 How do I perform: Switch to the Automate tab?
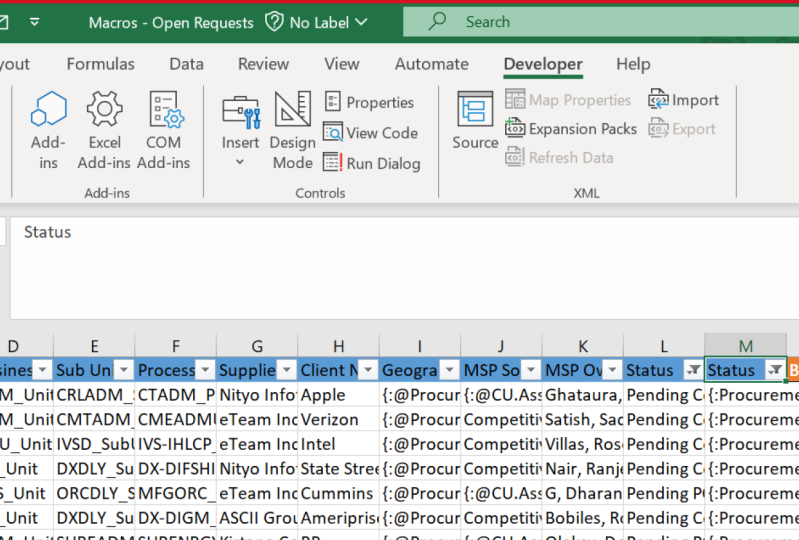(432, 64)
